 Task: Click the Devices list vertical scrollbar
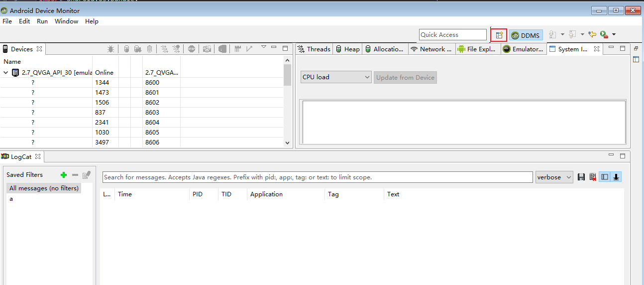coord(287,75)
